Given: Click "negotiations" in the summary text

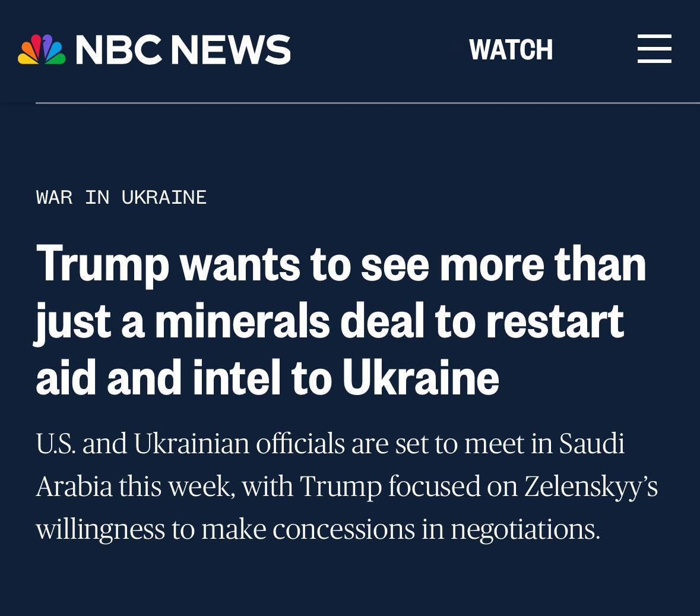Looking at the screenshot, I should click(525, 529).
